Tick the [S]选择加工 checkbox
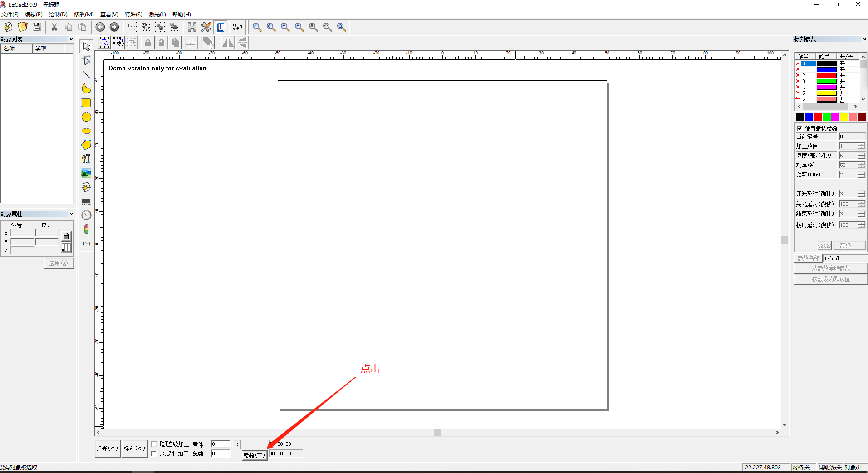Image resolution: width=868 pixels, height=473 pixels. [x=154, y=453]
